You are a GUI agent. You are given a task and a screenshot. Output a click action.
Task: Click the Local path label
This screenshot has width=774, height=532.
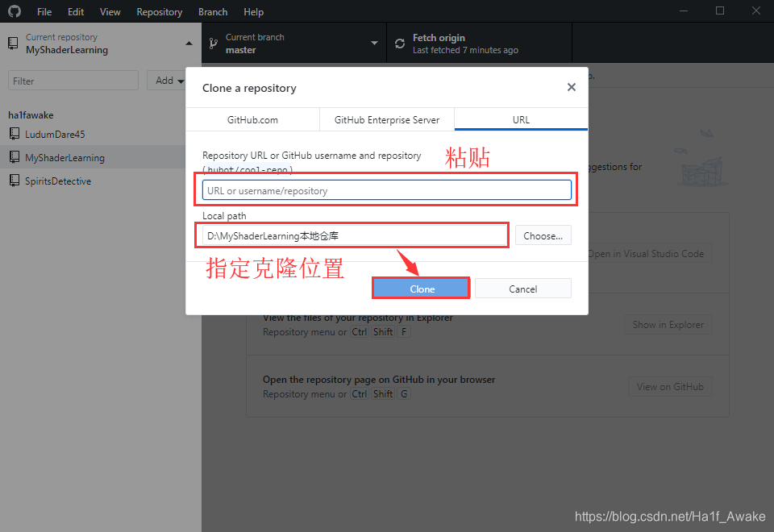224,216
